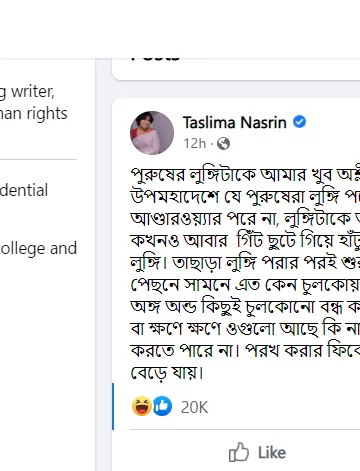The height and width of the screenshot is (471, 360).
Task: Click the public globe privacy icon
Action: tap(223, 144)
